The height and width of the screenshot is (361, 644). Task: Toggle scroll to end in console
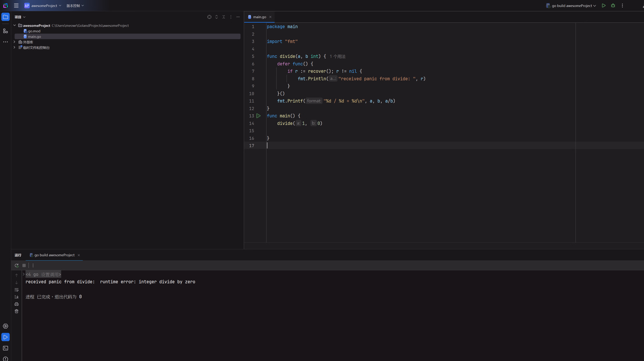click(x=17, y=297)
